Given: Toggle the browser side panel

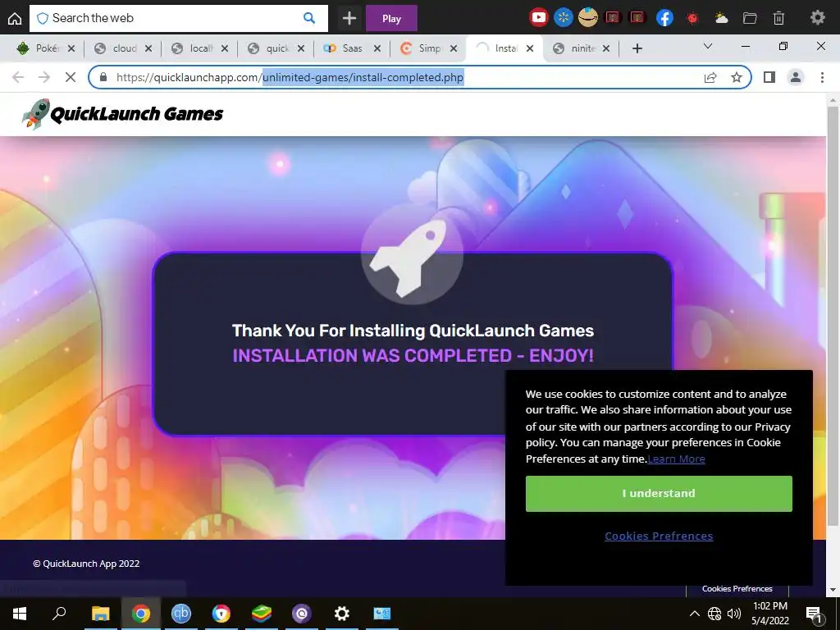Looking at the screenshot, I should tap(769, 77).
